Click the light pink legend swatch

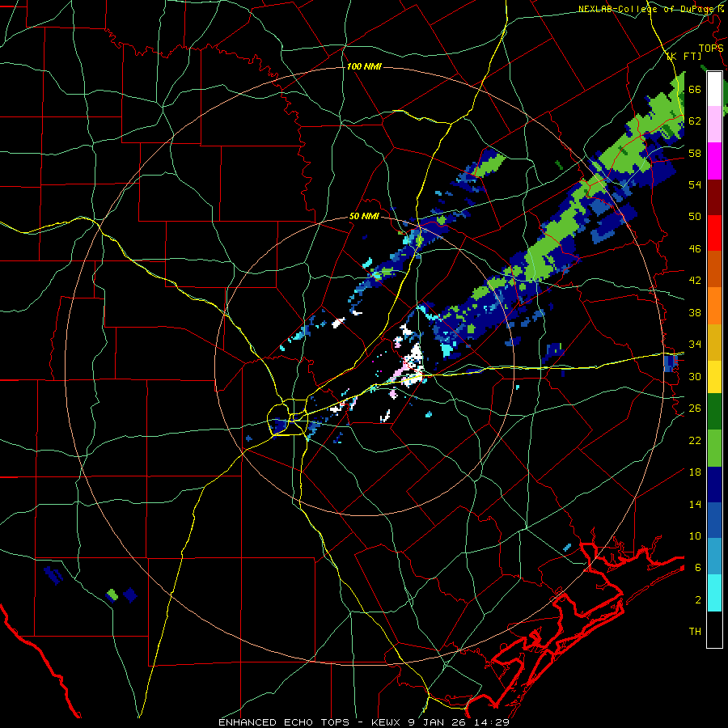(714, 125)
